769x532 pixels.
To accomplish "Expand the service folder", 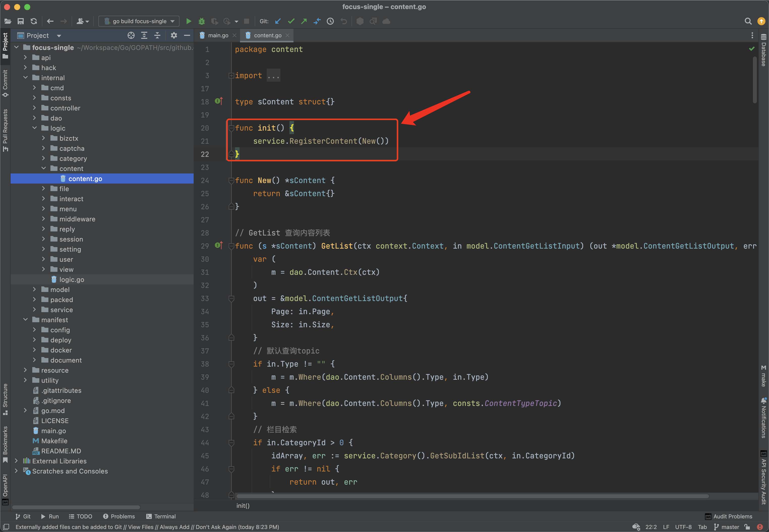I will tap(35, 310).
